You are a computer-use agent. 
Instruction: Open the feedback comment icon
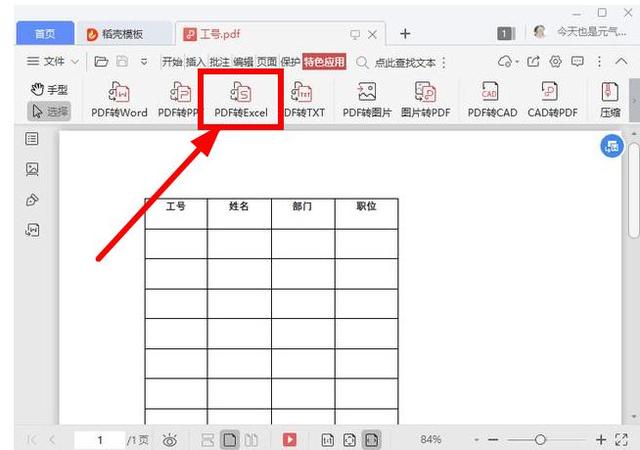click(577, 62)
